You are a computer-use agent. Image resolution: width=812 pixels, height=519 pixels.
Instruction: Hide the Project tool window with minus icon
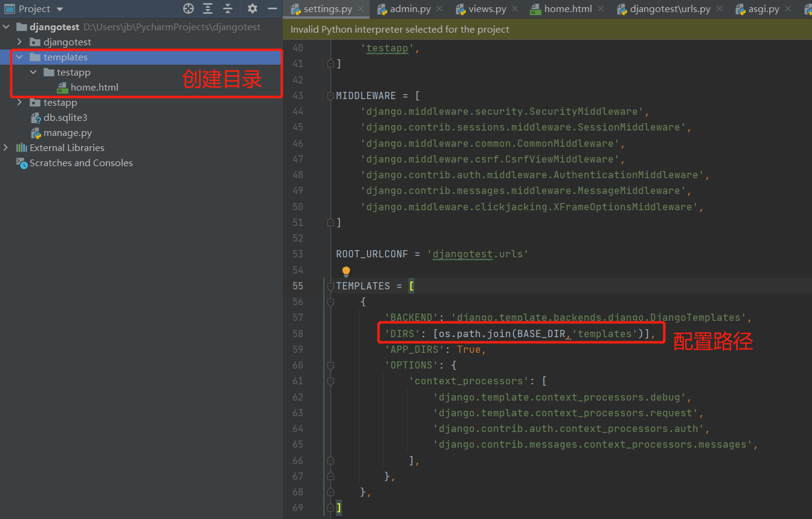point(272,8)
